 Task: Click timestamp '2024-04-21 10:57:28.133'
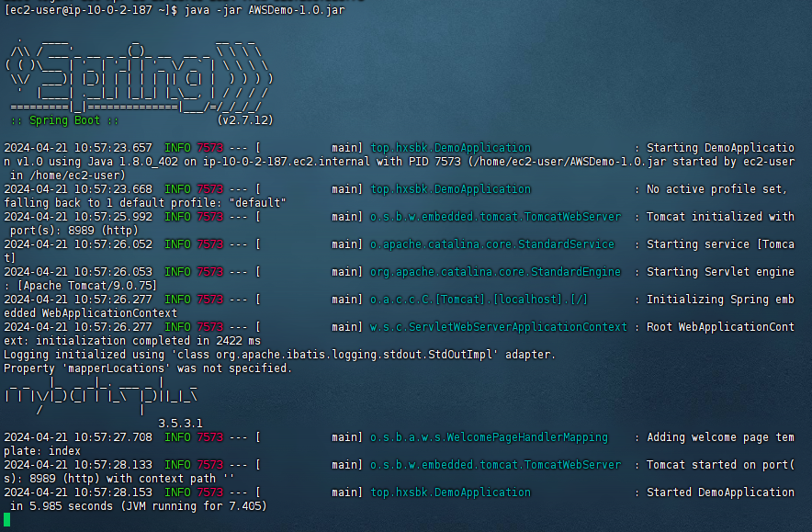(x=78, y=465)
